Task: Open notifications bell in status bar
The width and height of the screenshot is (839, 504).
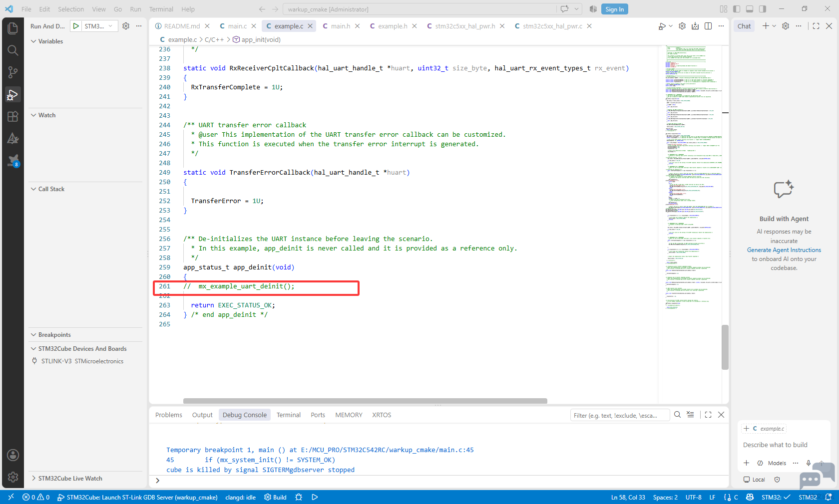Action: 829,497
